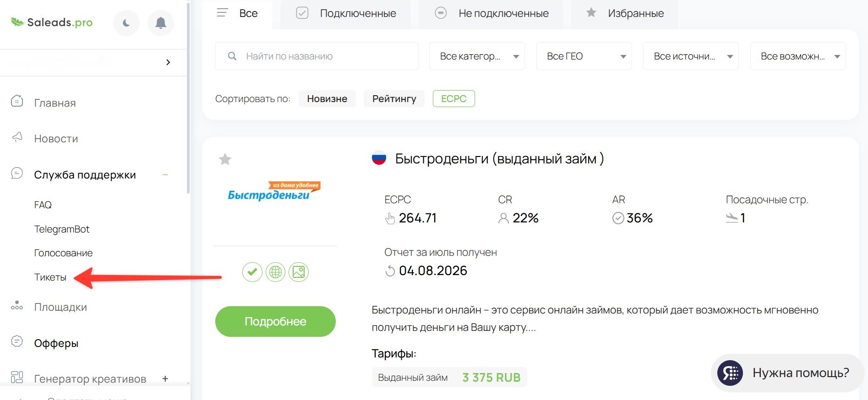The image size is (868, 400).
Task: Open the Все источники dropdown
Action: point(691,56)
